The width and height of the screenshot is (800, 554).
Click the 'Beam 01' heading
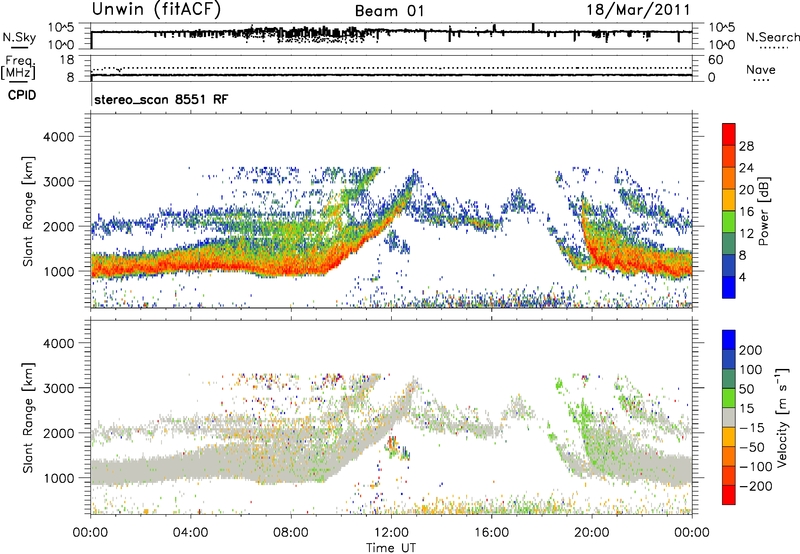coord(389,11)
